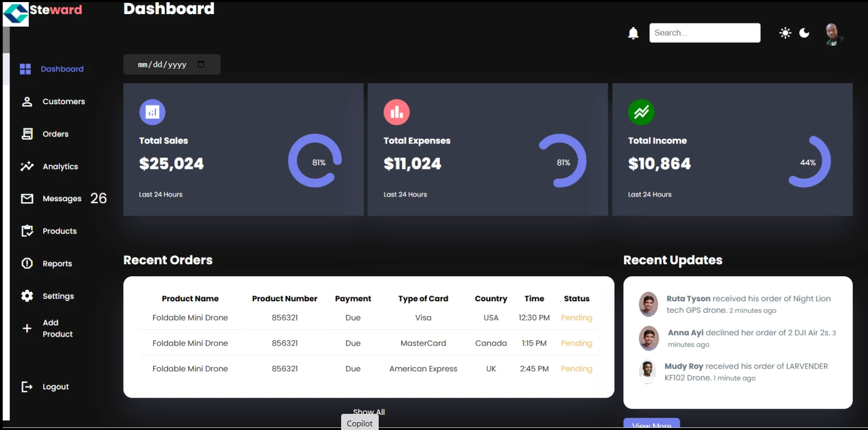This screenshot has height=430, width=868.
Task: Click the Search input field
Action: tap(704, 33)
